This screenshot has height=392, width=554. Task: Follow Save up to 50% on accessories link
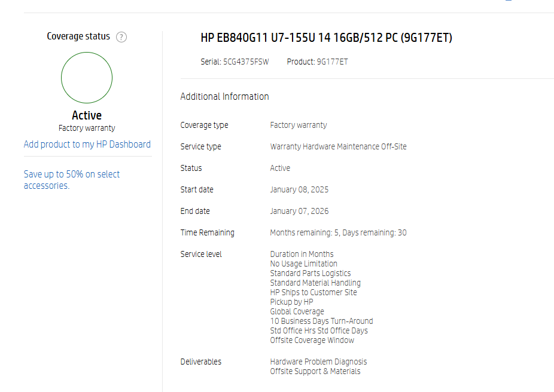72,180
